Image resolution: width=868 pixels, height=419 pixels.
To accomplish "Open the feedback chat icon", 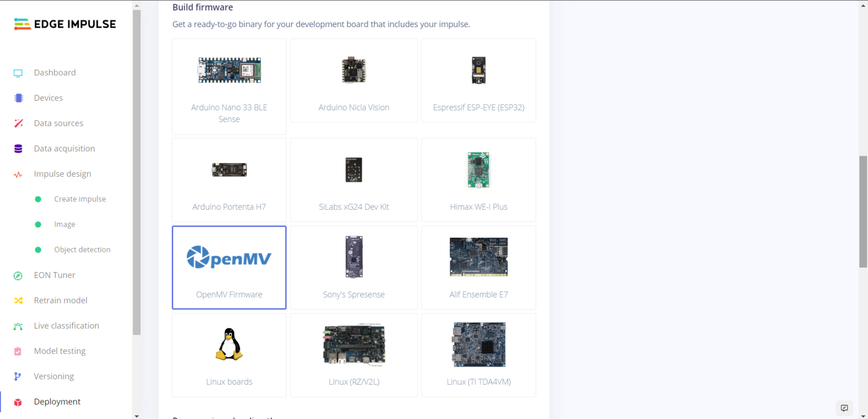I will pos(844,408).
